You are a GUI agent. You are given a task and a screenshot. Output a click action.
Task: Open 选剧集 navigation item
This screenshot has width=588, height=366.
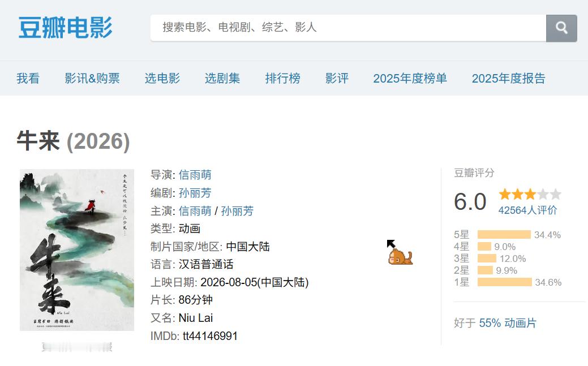pyautogui.click(x=222, y=79)
